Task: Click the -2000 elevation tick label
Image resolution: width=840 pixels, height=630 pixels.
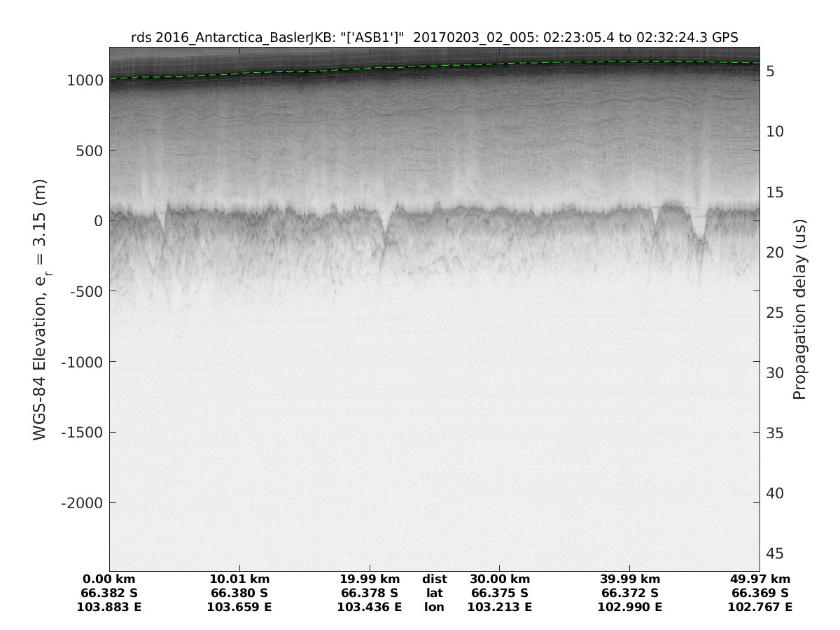Action: coord(82,503)
